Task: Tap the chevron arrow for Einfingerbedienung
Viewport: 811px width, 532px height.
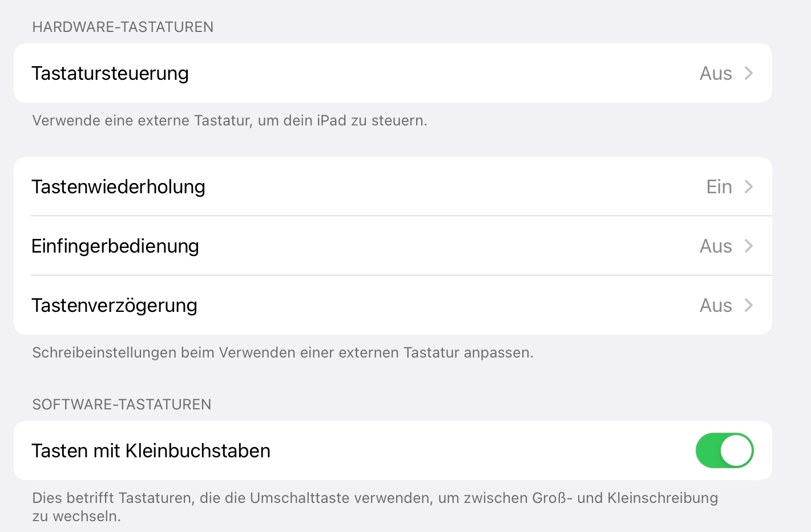Action: [749, 246]
